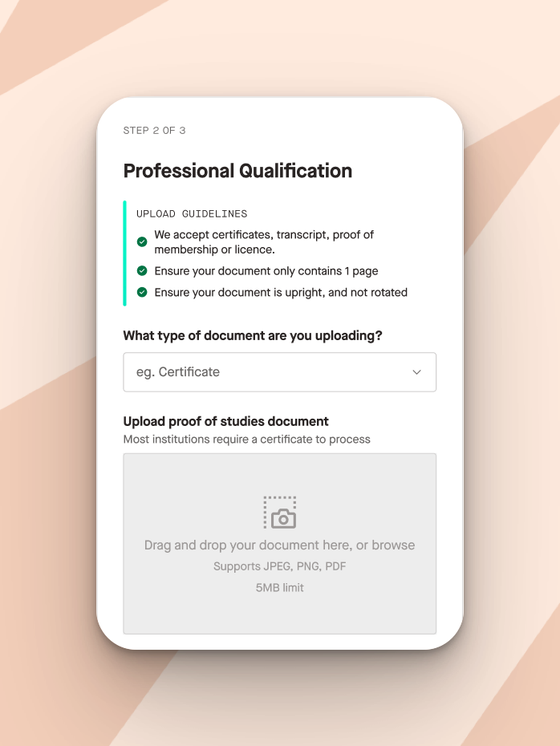Click 'Ensure your document only contains 1 page' text
This screenshot has width=560, height=746.
point(266,271)
